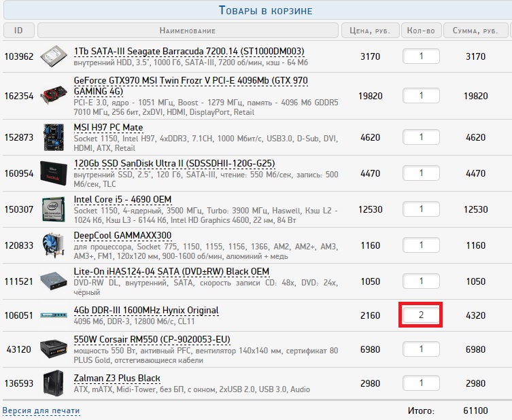
Task: Select product ID 150307
Action: (x=19, y=209)
